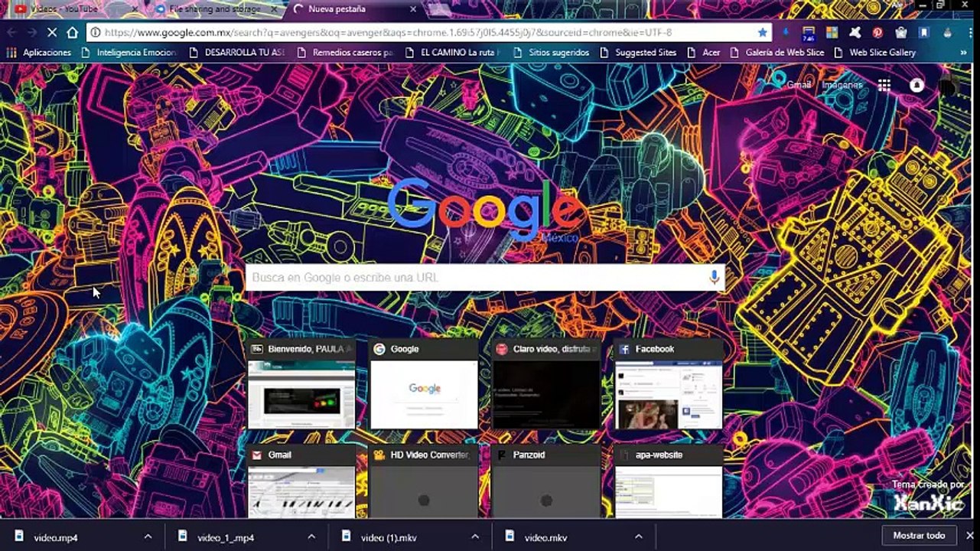980x551 pixels.
Task: Expand options for video.mp4 download
Action: [148, 536]
